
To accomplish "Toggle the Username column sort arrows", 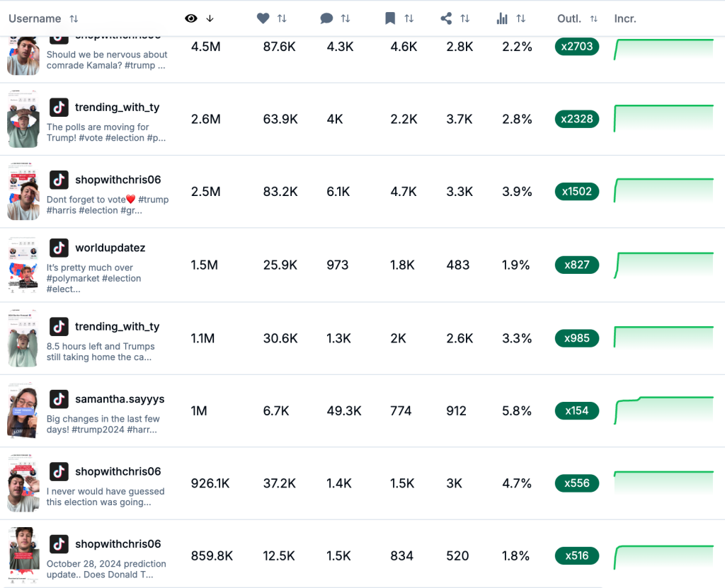I will [74, 18].
